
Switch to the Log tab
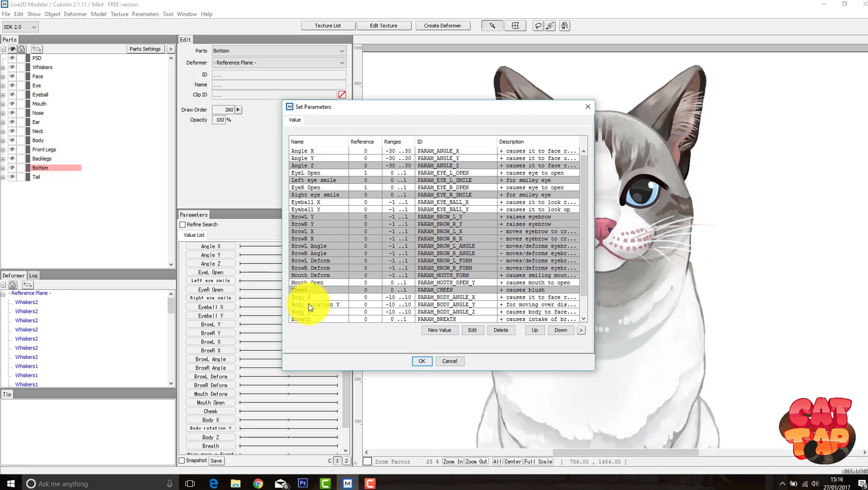(x=33, y=275)
